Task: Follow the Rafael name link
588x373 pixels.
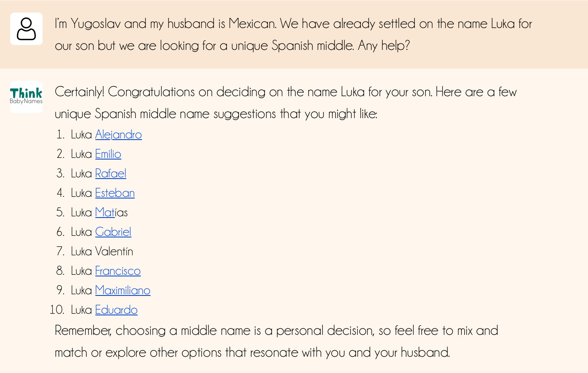Action: point(110,174)
